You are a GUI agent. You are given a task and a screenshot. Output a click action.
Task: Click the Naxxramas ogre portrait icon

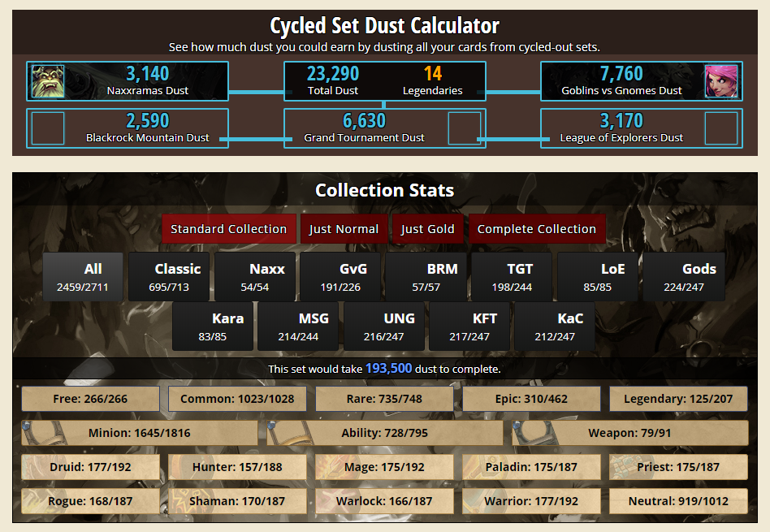click(x=48, y=81)
